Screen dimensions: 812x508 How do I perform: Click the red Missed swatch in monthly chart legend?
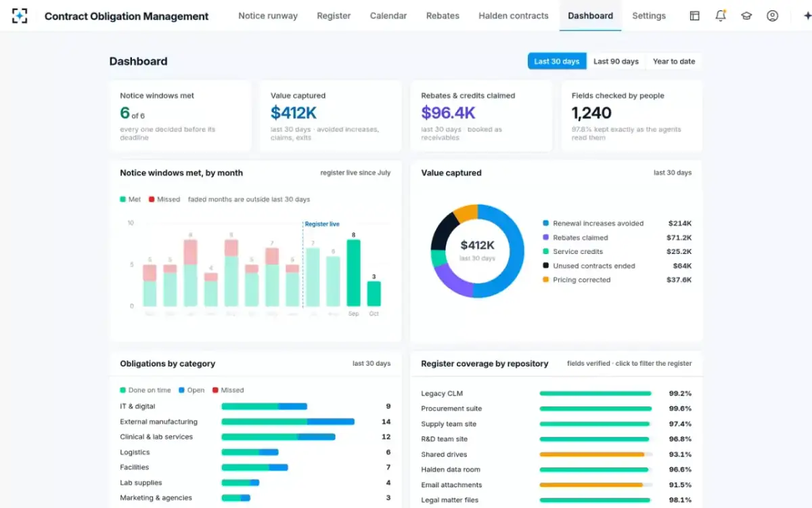pyautogui.click(x=152, y=199)
